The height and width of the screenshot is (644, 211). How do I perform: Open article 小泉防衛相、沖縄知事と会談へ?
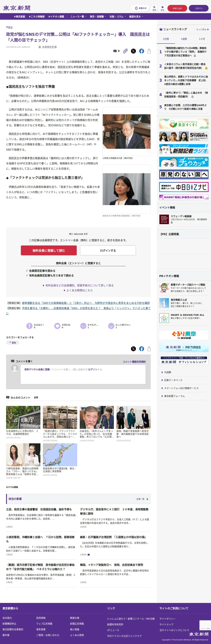(x=40, y=539)
